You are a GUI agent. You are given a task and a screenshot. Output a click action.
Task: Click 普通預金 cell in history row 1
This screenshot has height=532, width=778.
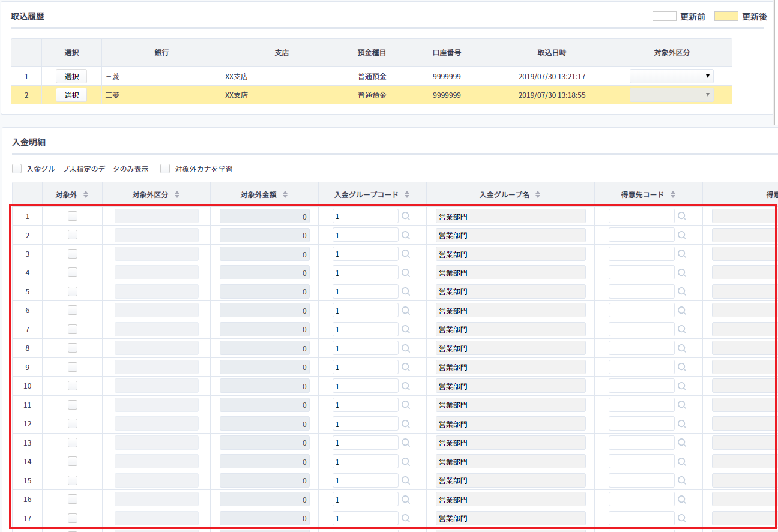tap(372, 77)
